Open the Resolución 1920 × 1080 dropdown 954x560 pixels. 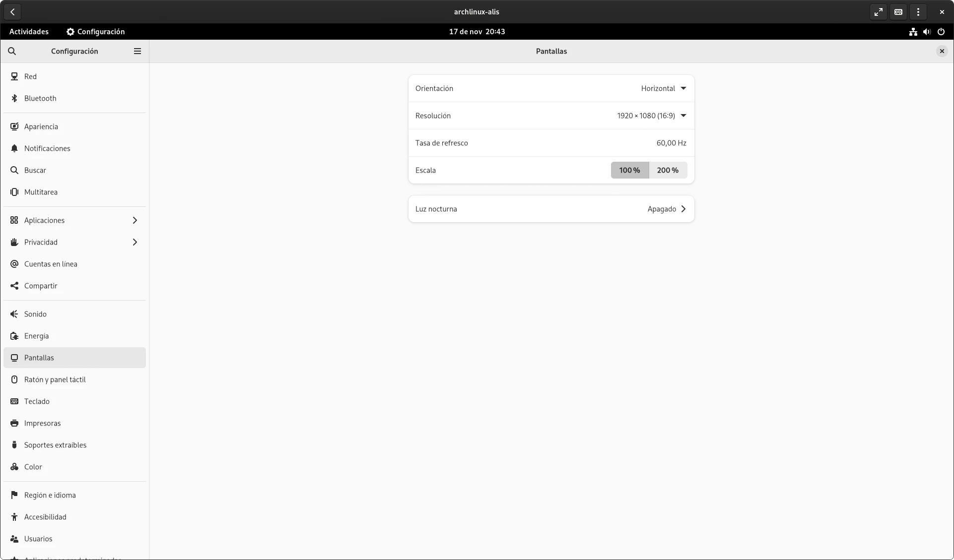point(652,116)
